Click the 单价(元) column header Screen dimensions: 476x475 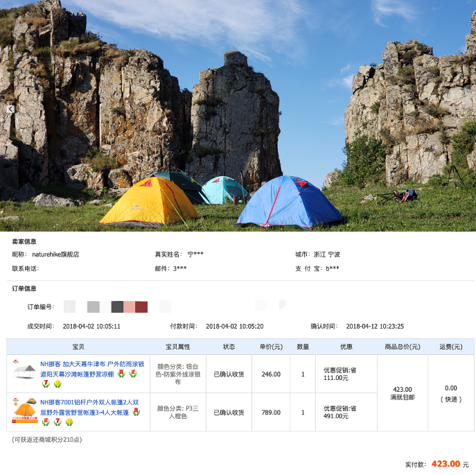coord(271,347)
